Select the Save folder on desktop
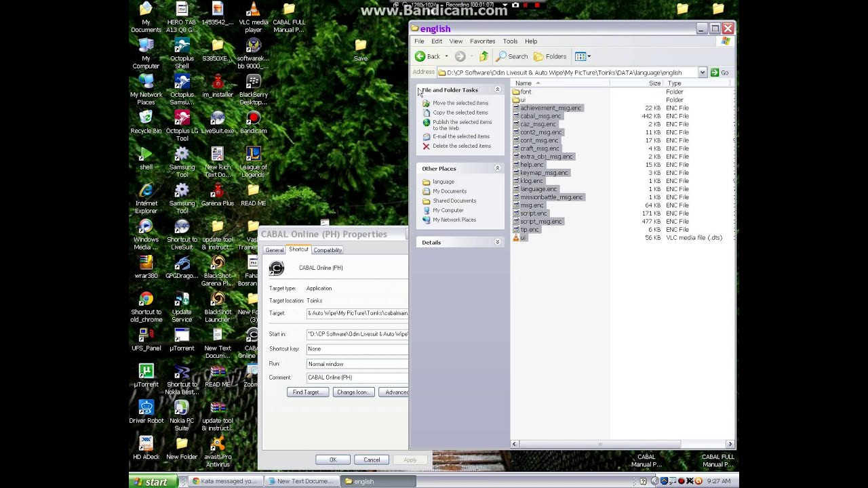Image resolution: width=868 pixels, height=488 pixels. coord(360,49)
